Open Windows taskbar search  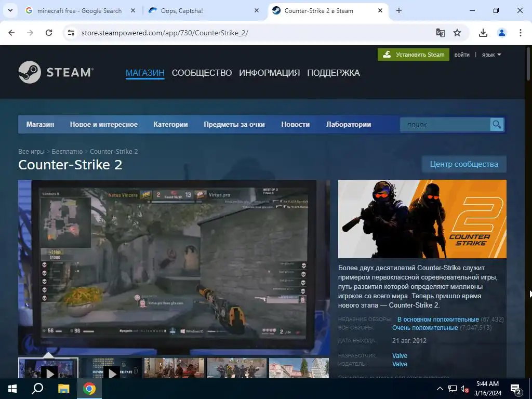pyautogui.click(x=37, y=389)
